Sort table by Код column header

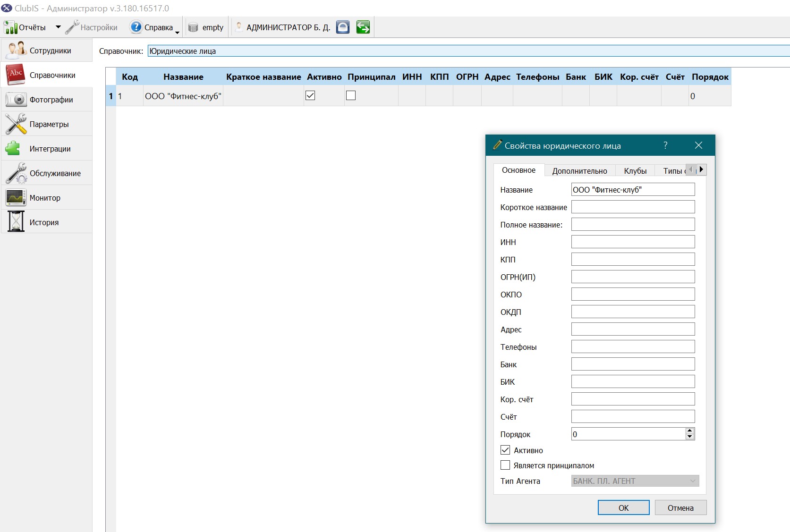coord(130,77)
